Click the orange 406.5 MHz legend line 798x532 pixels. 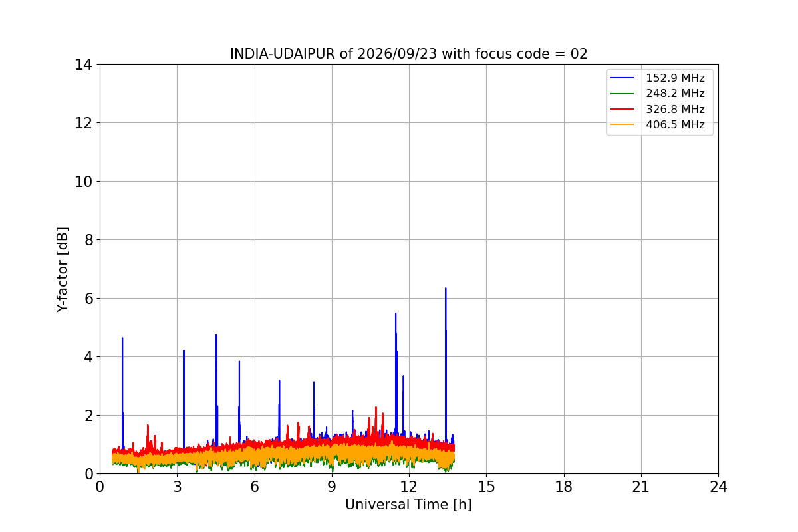point(622,125)
